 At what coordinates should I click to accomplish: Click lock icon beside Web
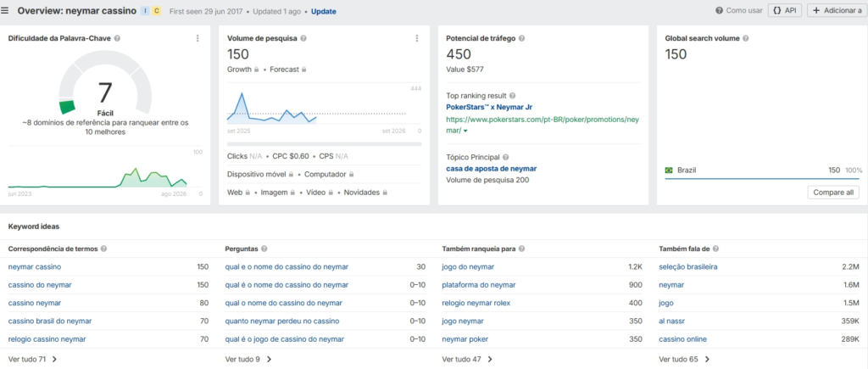pyautogui.click(x=248, y=193)
